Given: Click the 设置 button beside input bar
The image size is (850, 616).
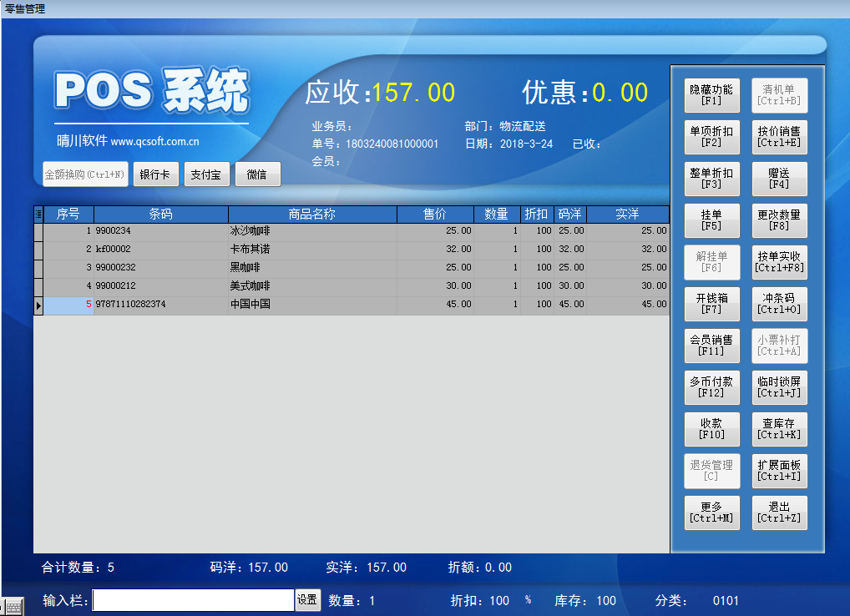Looking at the screenshot, I should 307,600.
